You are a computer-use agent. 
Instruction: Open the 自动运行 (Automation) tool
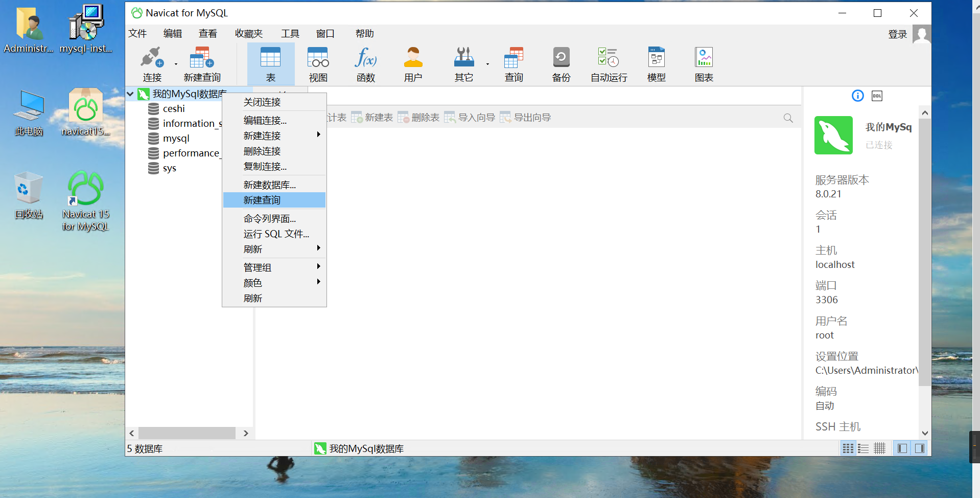coord(609,64)
